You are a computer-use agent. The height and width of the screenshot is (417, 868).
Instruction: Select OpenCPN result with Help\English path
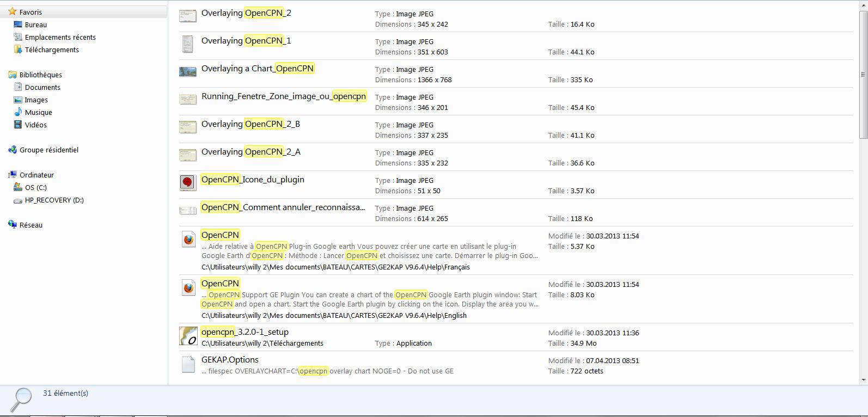pyautogui.click(x=220, y=284)
